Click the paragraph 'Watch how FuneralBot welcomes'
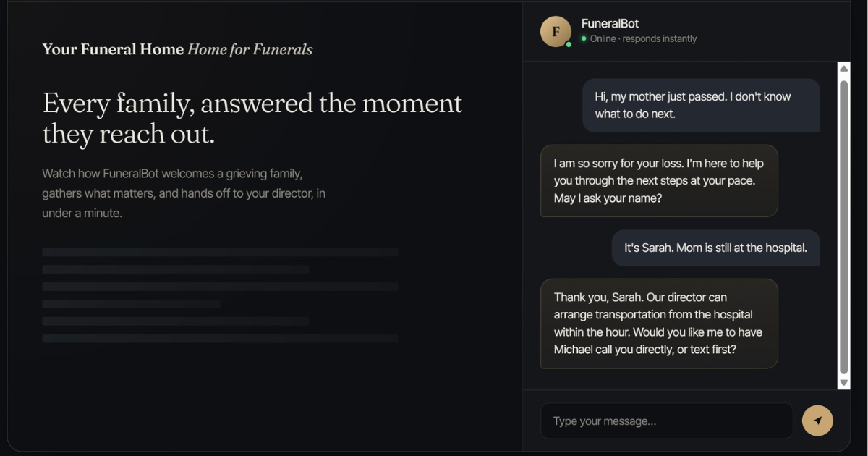Viewport: 868px width, 456px height. [184, 193]
